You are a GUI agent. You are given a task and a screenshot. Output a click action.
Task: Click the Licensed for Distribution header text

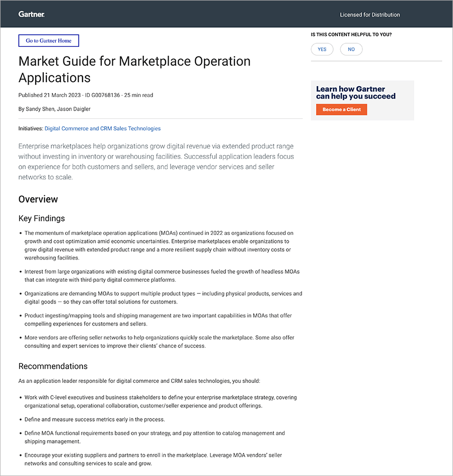pyautogui.click(x=370, y=15)
